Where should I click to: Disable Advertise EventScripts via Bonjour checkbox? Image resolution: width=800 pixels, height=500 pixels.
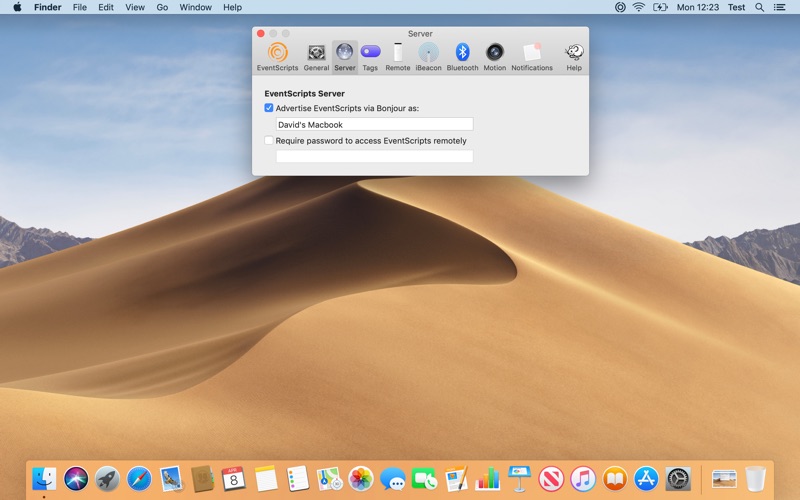click(269, 108)
